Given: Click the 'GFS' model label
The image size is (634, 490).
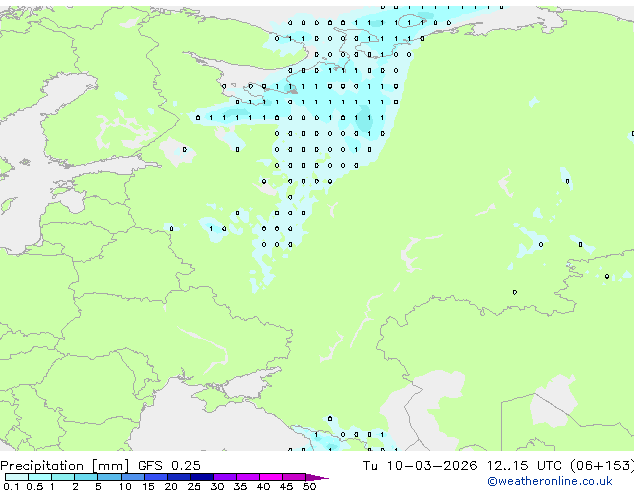Looking at the screenshot, I should pos(150,465).
